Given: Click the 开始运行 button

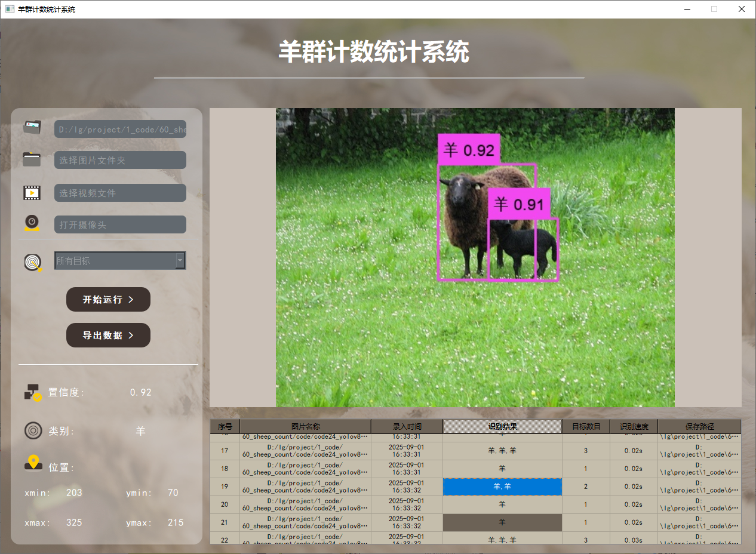Looking at the screenshot, I should coord(108,300).
